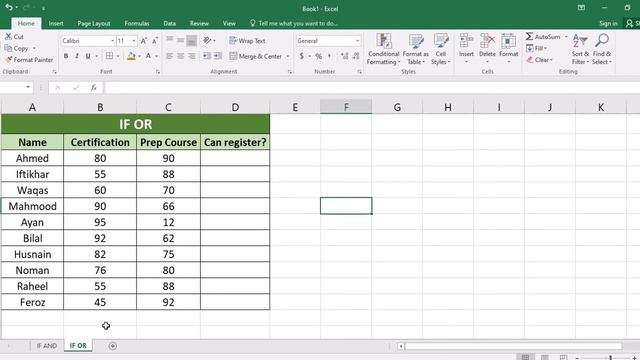Click Merge & Center button
The height and width of the screenshot is (360, 640).
tap(256, 56)
